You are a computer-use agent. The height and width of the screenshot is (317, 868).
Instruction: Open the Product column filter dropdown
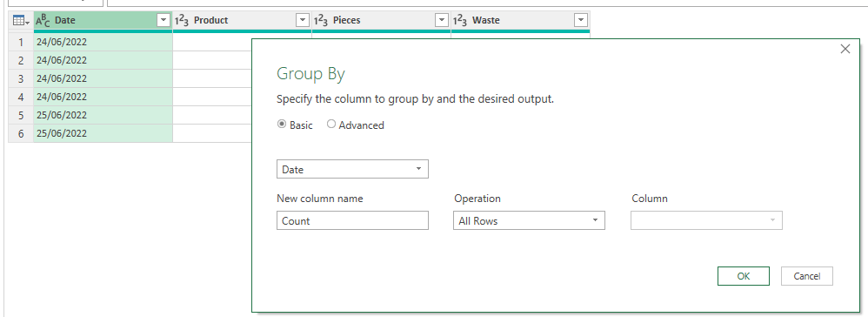click(303, 21)
